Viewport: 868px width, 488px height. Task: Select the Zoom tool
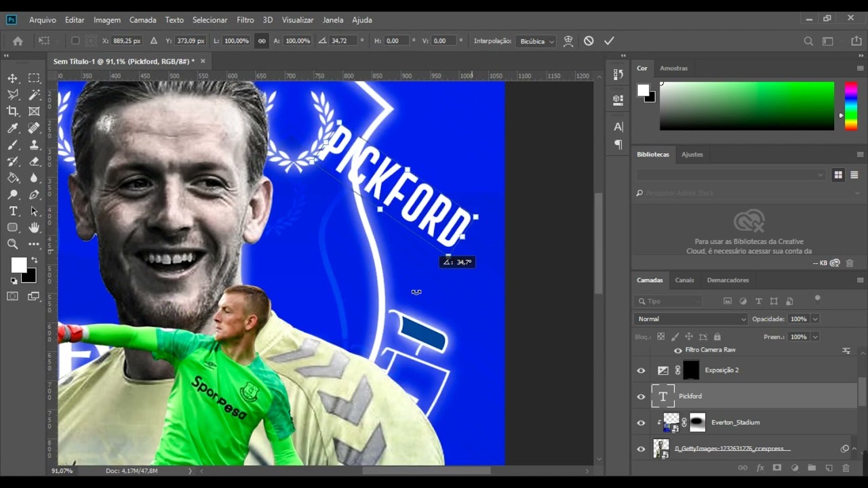click(x=13, y=244)
